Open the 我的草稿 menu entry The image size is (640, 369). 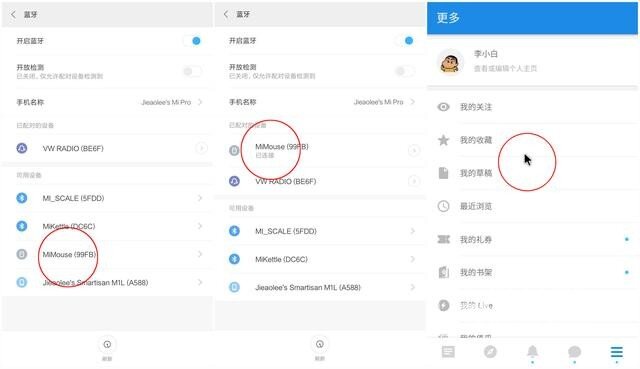pyautogui.click(x=533, y=173)
